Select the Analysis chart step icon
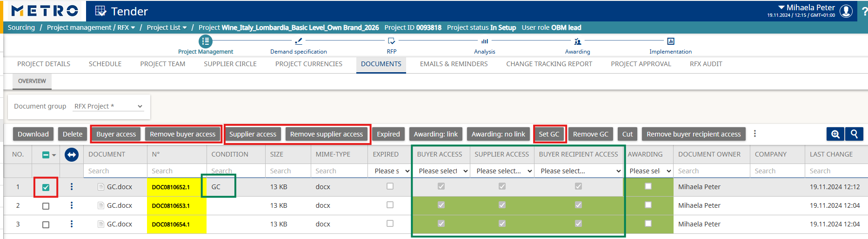 [x=485, y=41]
